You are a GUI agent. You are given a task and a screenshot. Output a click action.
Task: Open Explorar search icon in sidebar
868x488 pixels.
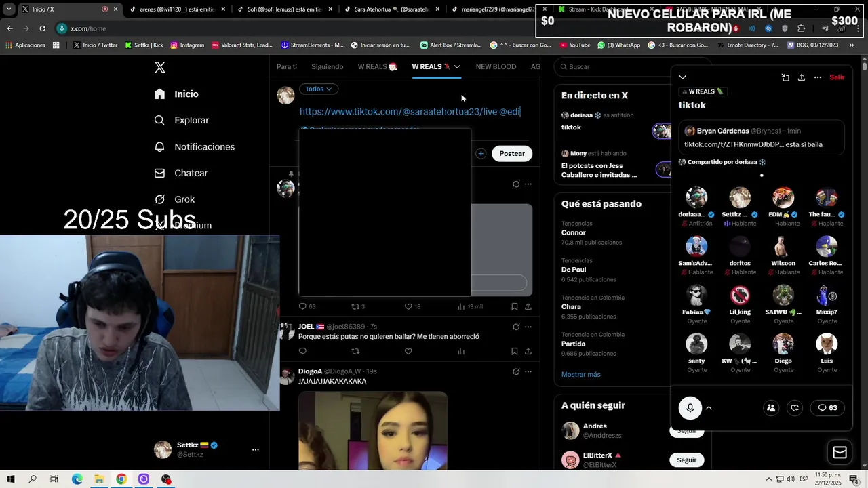(159, 120)
